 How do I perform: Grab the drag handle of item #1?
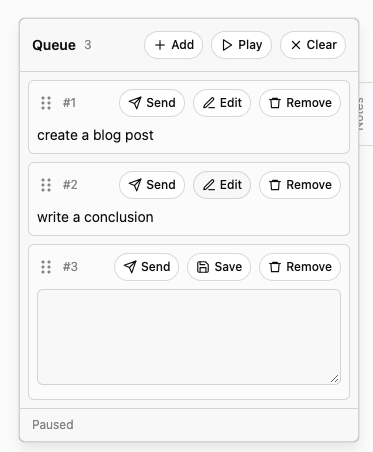point(46,103)
